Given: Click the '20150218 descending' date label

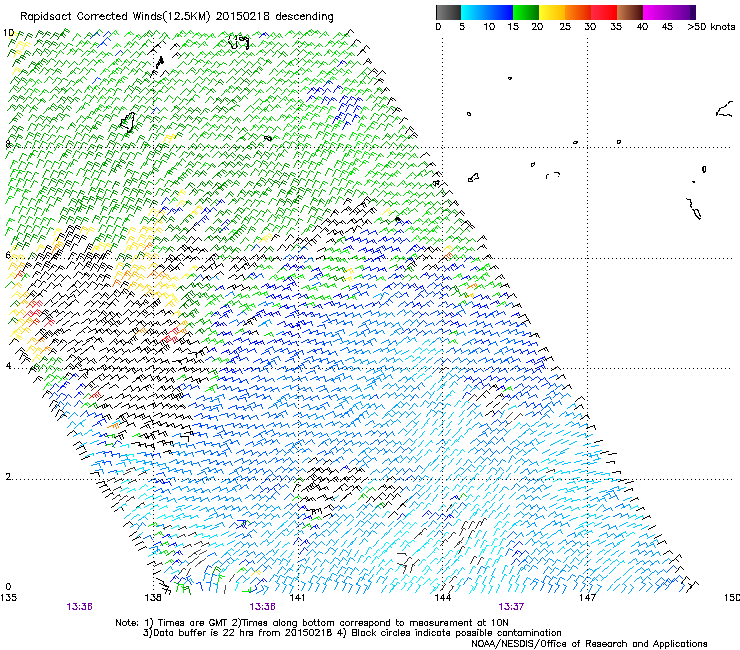Looking at the screenshot, I should (275, 17).
